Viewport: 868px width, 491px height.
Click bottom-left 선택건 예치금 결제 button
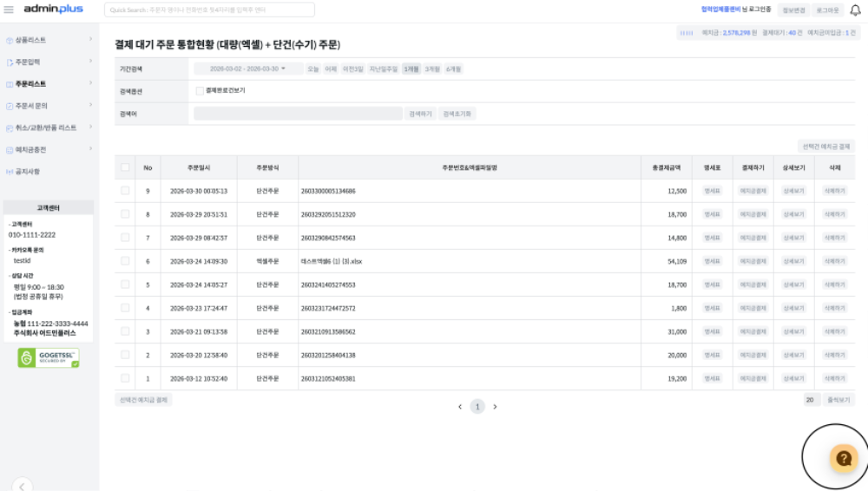[x=143, y=400]
